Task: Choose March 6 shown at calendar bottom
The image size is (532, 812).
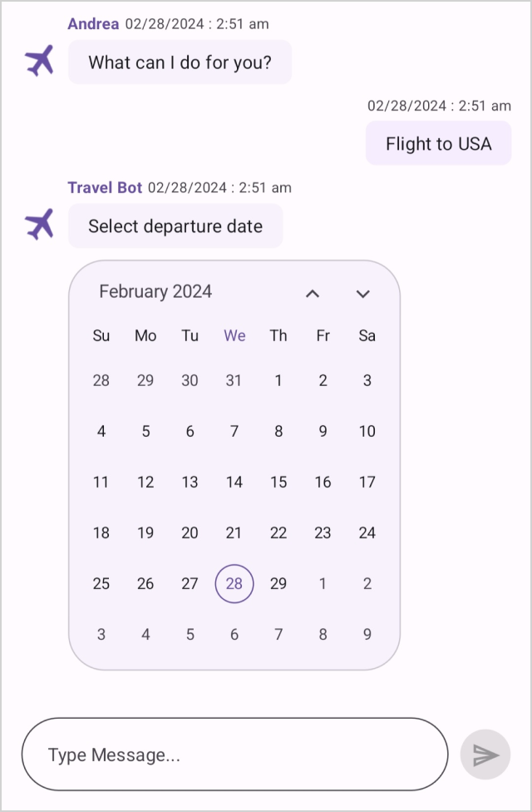Action: coord(234,634)
